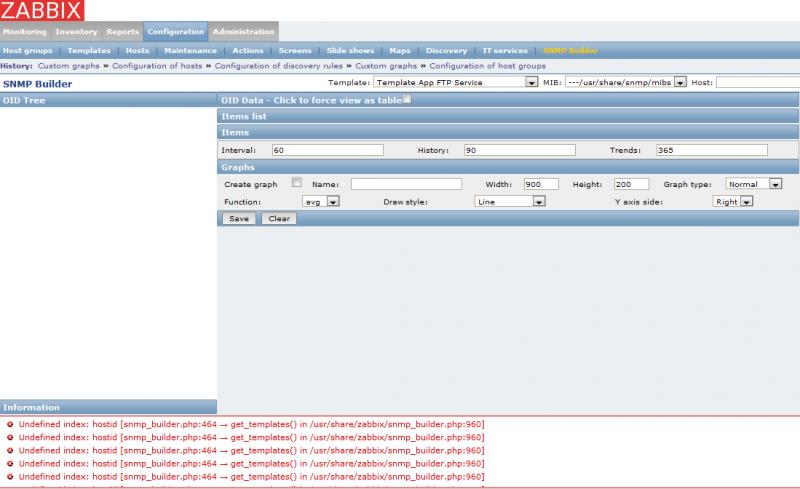
Task: Open Maintenance submenu item
Action: click(190, 51)
